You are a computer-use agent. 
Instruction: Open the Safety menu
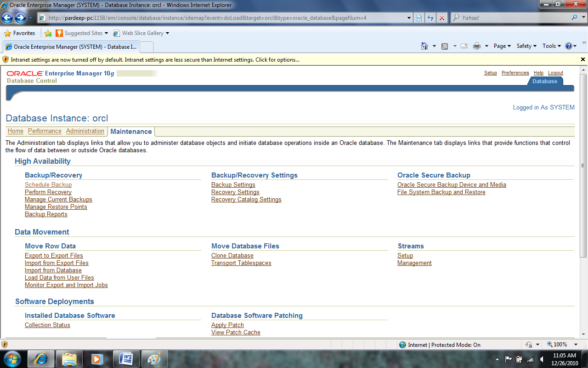526,46
